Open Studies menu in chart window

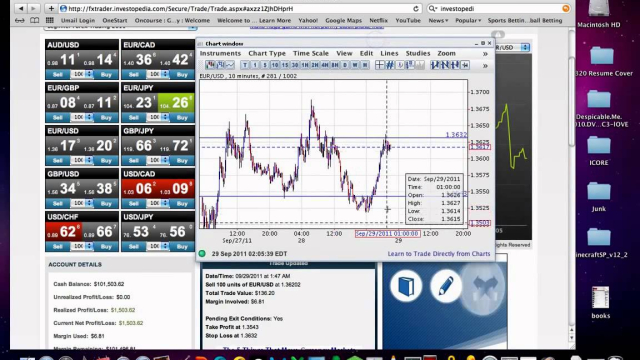pos(418,53)
